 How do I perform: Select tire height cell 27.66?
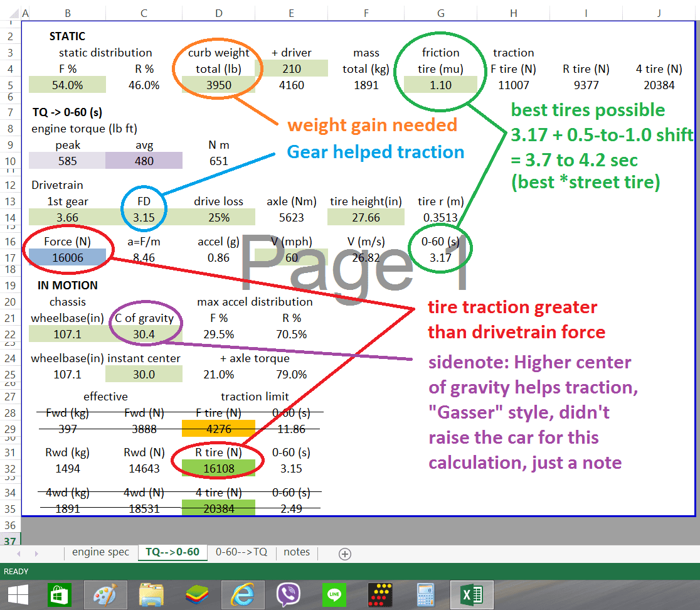366,218
